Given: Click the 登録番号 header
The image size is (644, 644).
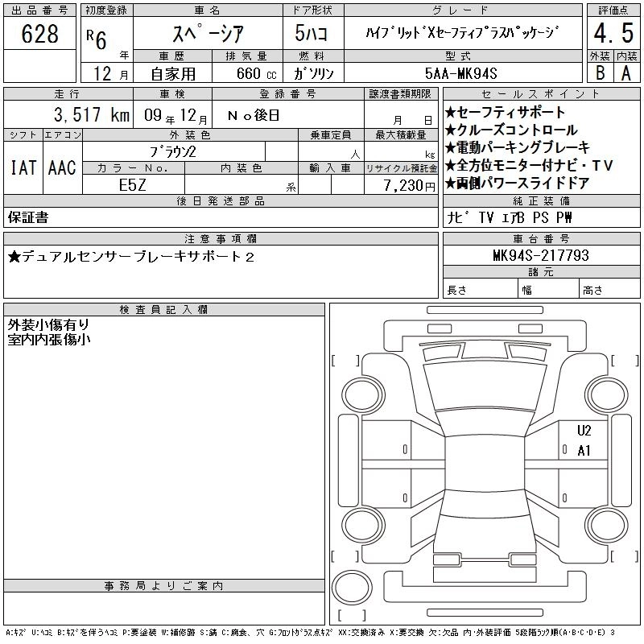Looking at the screenshot, I should click(x=288, y=94).
